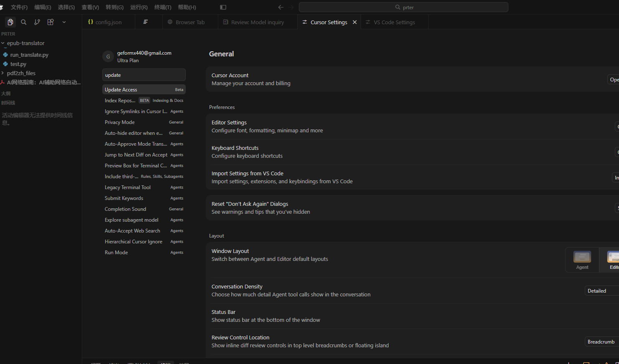Click the account avatar G icon
Screen dimensions: 619x364
[108, 56]
